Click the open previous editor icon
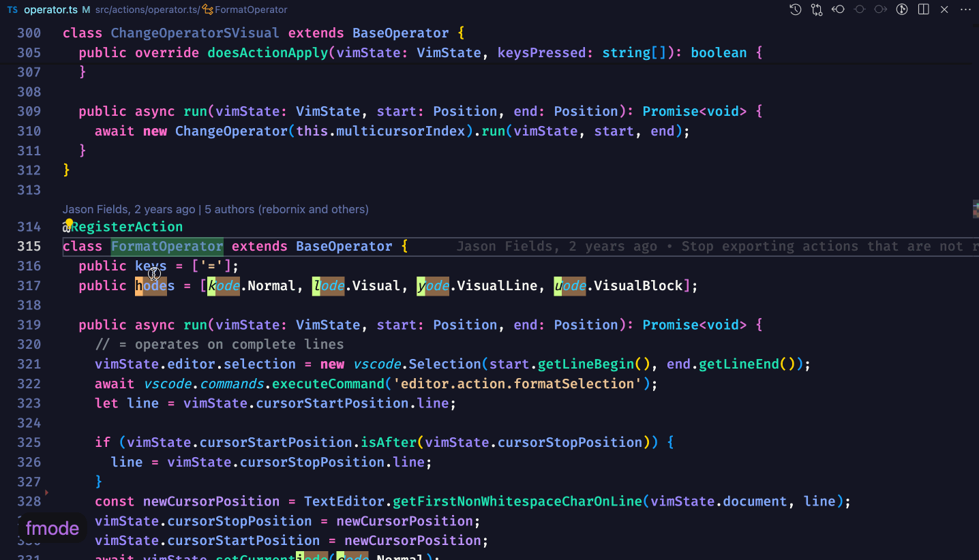The width and height of the screenshot is (979, 560). pyautogui.click(x=838, y=10)
